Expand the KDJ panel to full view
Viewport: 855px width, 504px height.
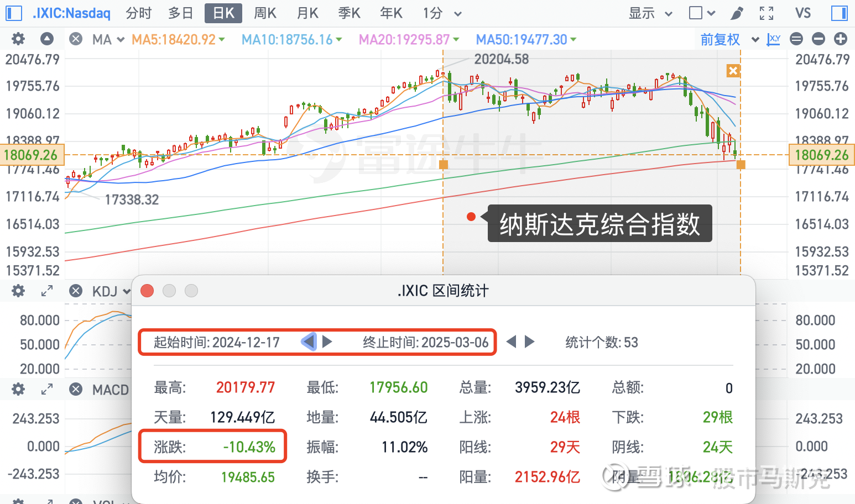[x=46, y=291]
